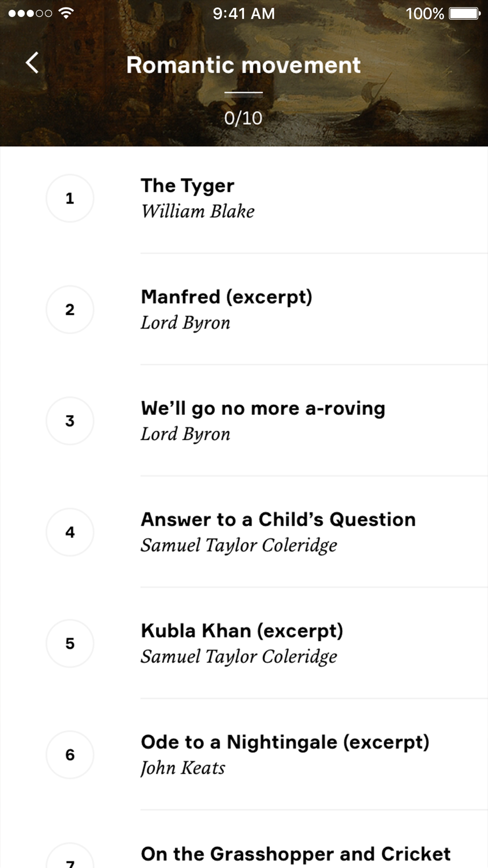
Task: Tap the 0/10 progress counter
Action: (x=243, y=118)
